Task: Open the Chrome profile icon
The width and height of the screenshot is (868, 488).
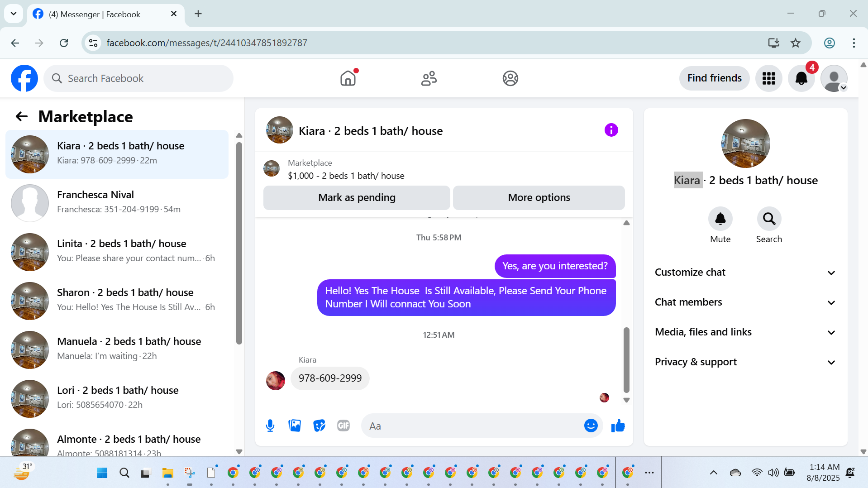Action: 829,43
